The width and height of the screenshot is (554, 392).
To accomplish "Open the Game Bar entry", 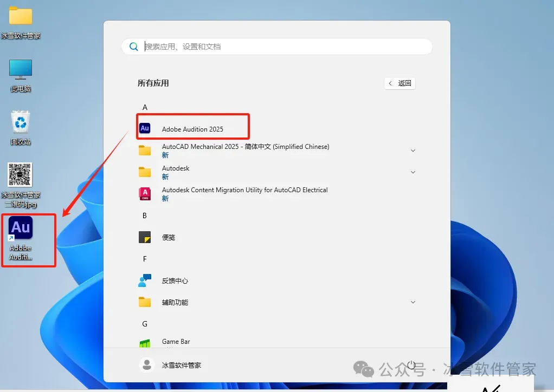I will 176,342.
